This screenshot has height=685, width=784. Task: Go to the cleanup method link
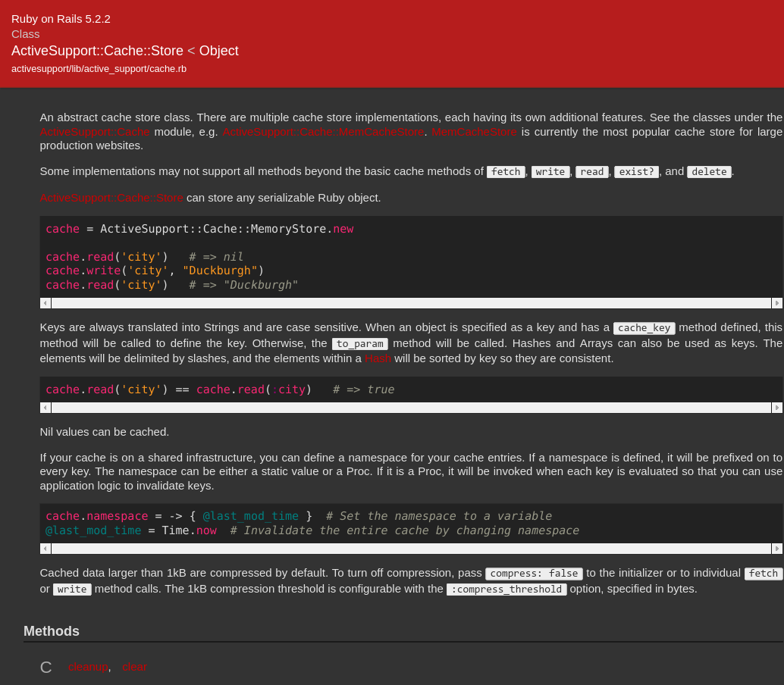[x=88, y=667]
